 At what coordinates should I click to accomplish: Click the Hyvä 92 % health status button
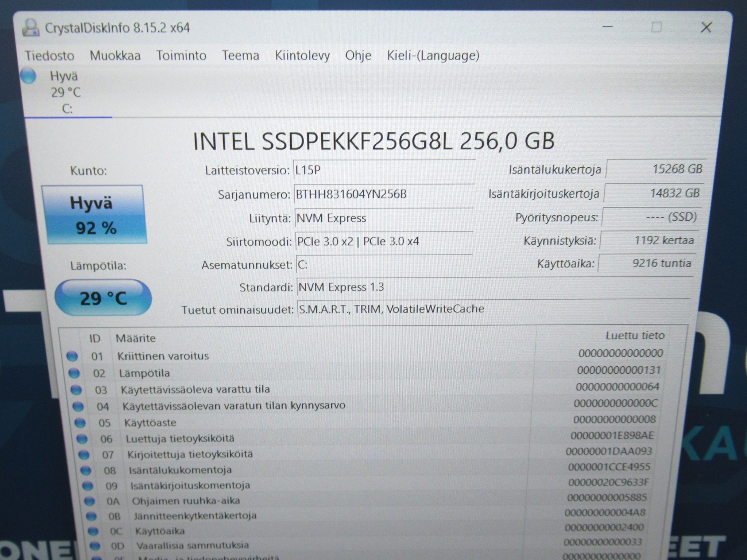tap(94, 215)
